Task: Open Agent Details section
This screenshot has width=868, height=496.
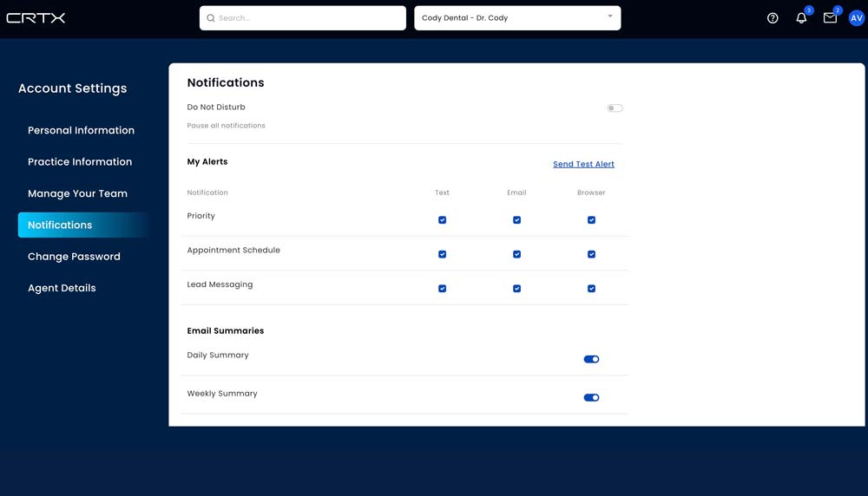Action: (x=62, y=288)
